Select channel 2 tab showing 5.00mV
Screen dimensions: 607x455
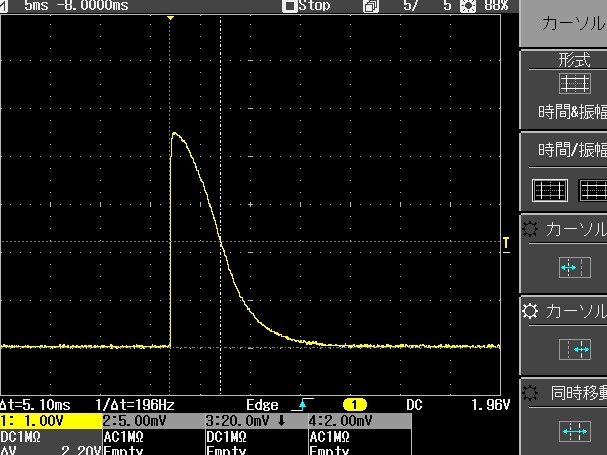(154, 421)
